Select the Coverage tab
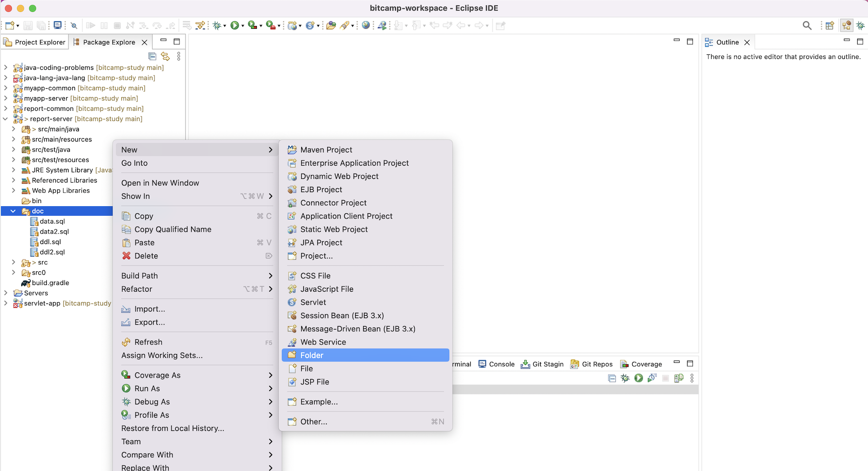Image resolution: width=868 pixels, height=471 pixels. 641,364
